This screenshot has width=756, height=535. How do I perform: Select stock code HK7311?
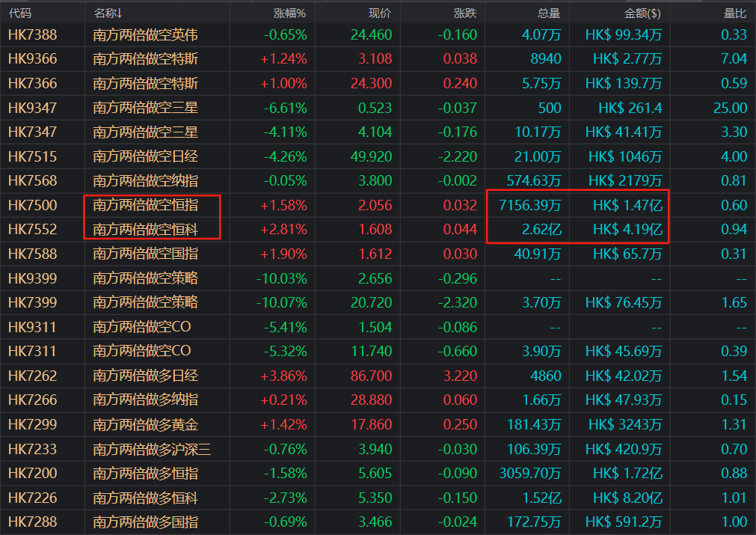[x=32, y=351]
